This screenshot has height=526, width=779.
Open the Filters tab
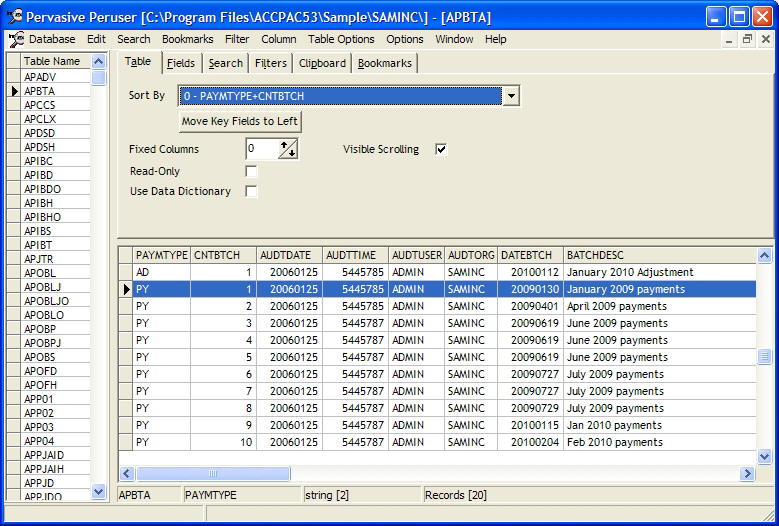[x=270, y=63]
